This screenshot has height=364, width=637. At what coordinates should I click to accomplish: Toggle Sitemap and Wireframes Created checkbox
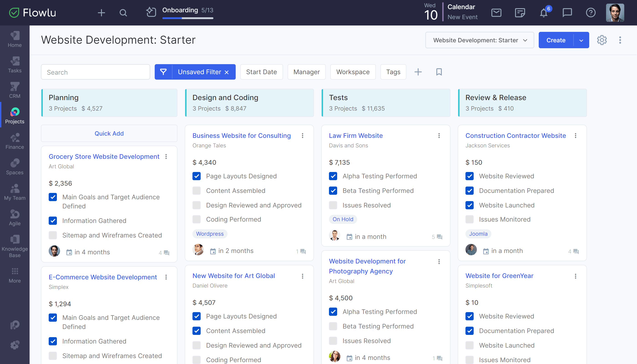[53, 235]
